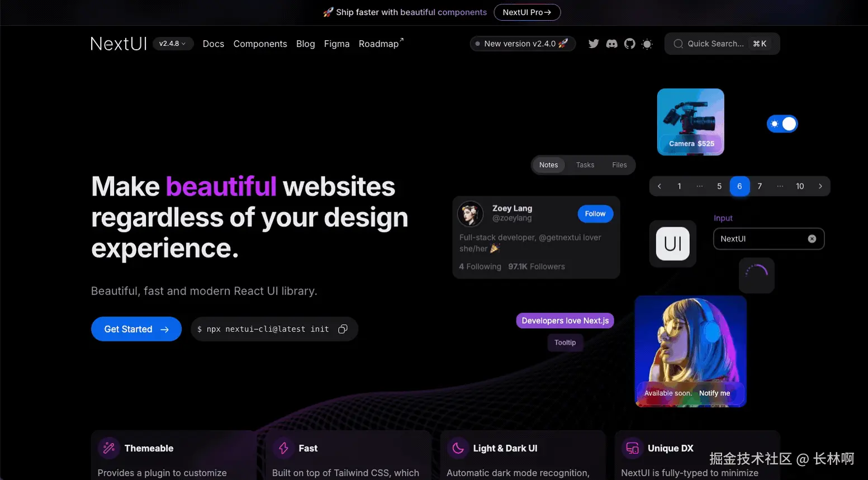This screenshot has height=480, width=868.
Task: Go to next pagination page
Action: (820, 186)
